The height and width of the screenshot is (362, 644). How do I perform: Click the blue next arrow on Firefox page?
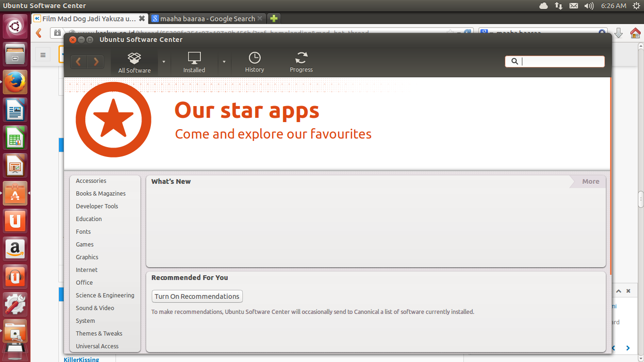[628, 348]
